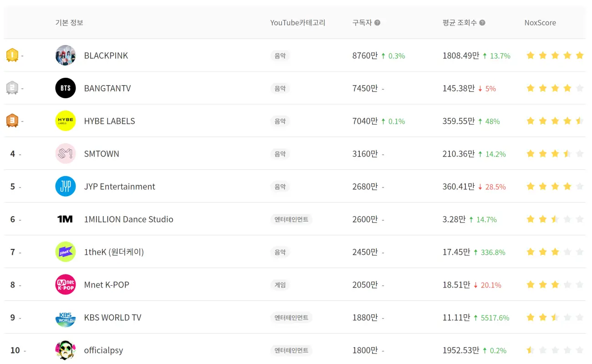Click the 1952.53만 average views value
Image resolution: width=592 pixels, height=364 pixels.
(x=461, y=350)
